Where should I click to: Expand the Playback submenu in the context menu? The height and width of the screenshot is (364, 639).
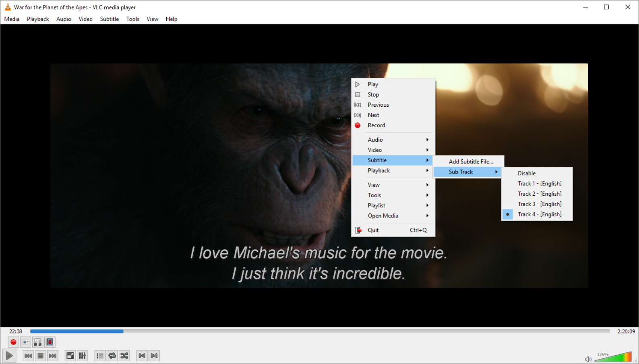(x=393, y=170)
